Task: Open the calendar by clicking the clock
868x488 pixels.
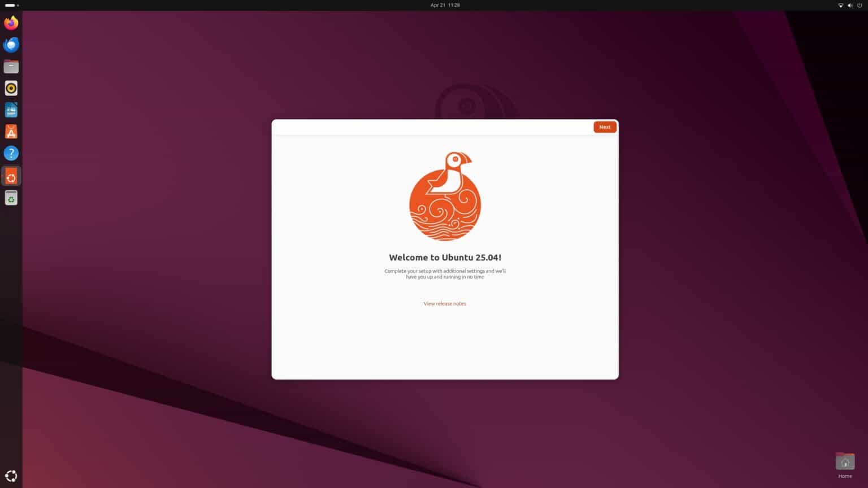Action: click(444, 5)
